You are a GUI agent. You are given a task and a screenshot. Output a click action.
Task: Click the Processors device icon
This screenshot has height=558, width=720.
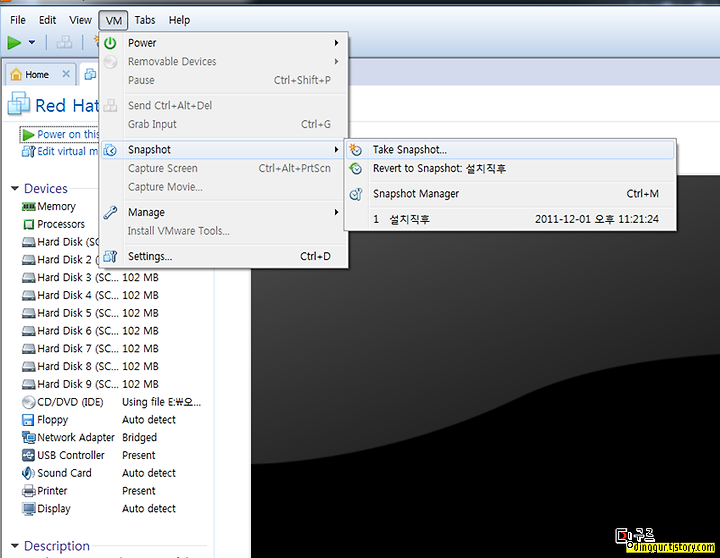coord(28,224)
